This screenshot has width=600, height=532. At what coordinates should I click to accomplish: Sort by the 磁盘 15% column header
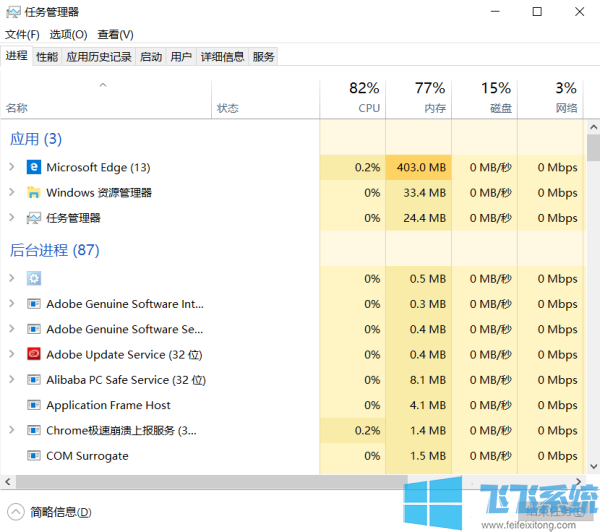[484, 99]
